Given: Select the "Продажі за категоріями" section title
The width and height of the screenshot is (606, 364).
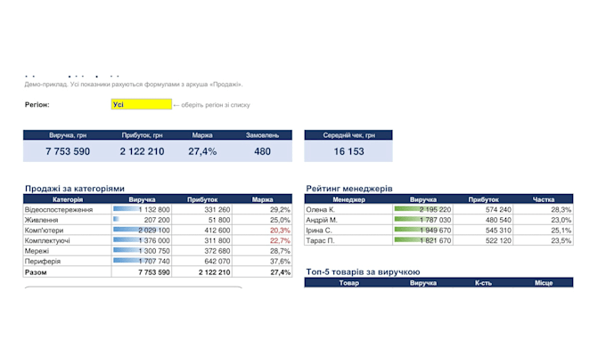Looking at the screenshot, I should [x=75, y=189].
